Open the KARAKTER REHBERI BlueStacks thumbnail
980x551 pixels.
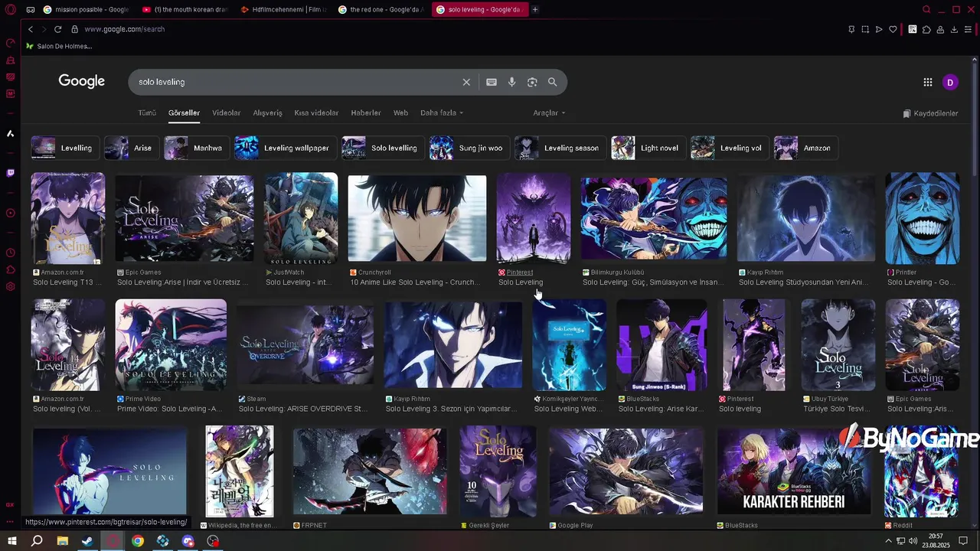[794, 471]
